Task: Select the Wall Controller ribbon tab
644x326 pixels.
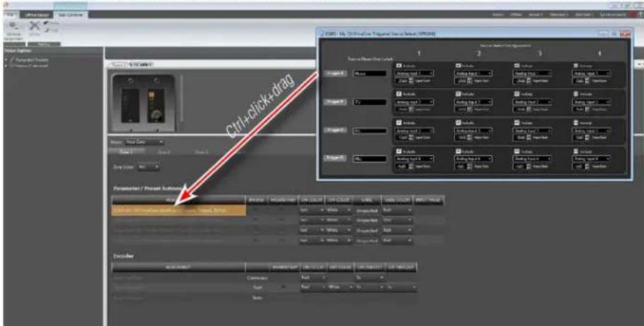Action: click(70, 14)
